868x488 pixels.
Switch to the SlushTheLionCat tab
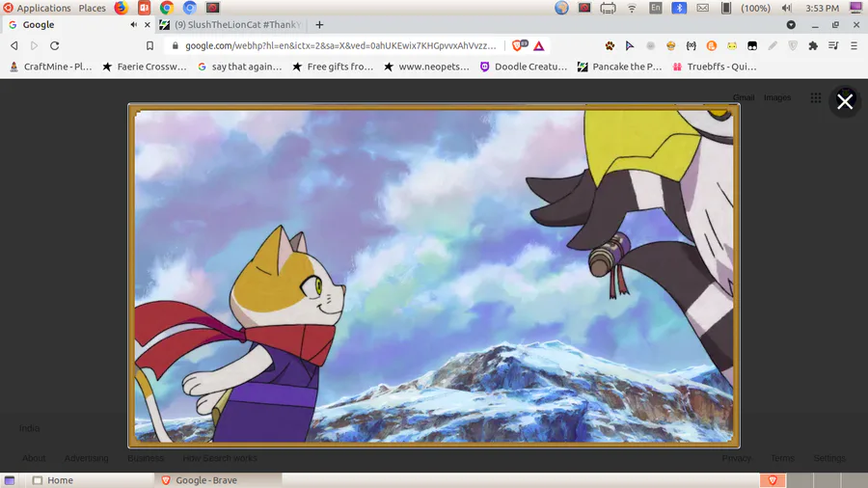(231, 25)
